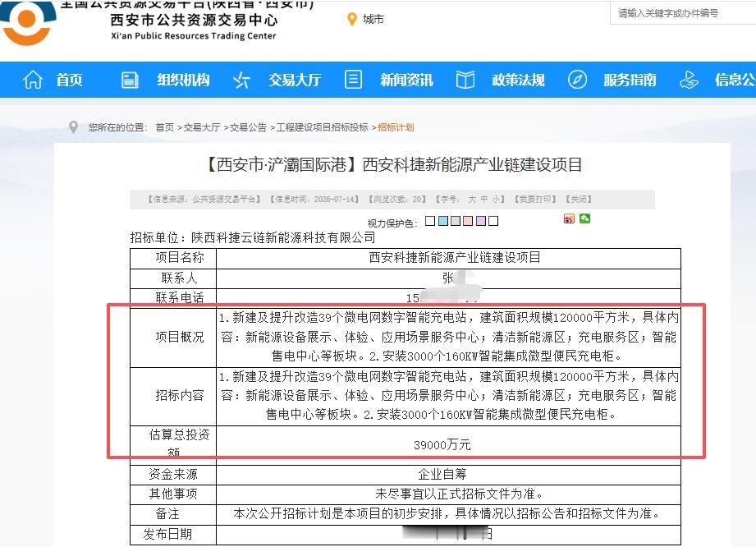756x547 pixels.
Task: Select the white last eye protection swatch
Action: [x=493, y=221]
